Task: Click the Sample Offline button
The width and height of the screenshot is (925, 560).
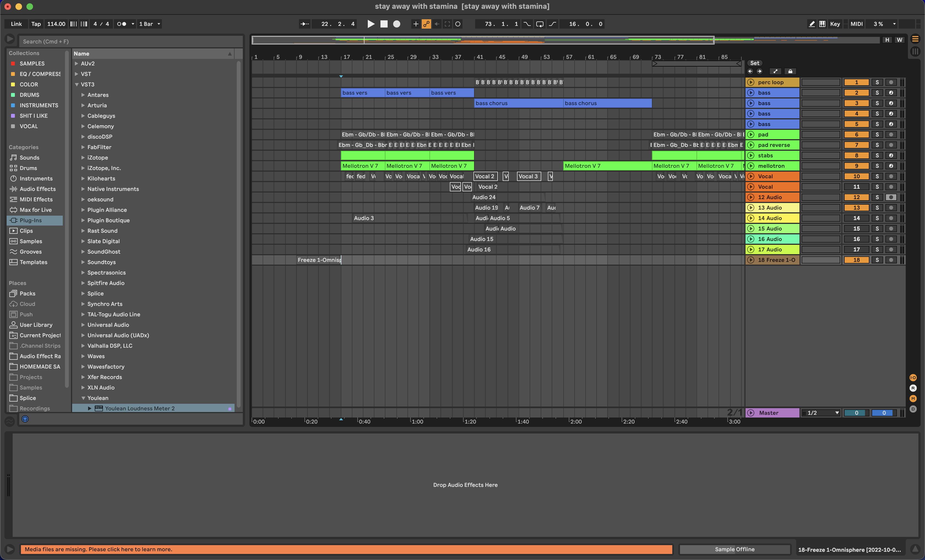Action: (735, 549)
